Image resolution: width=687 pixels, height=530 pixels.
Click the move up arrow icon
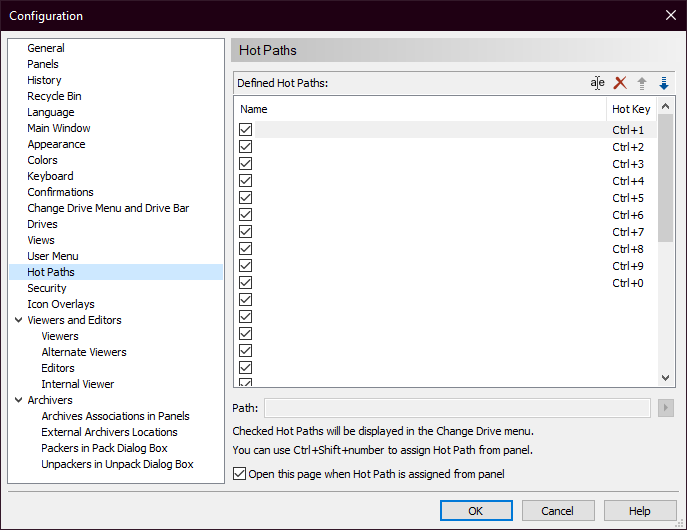[x=642, y=83]
